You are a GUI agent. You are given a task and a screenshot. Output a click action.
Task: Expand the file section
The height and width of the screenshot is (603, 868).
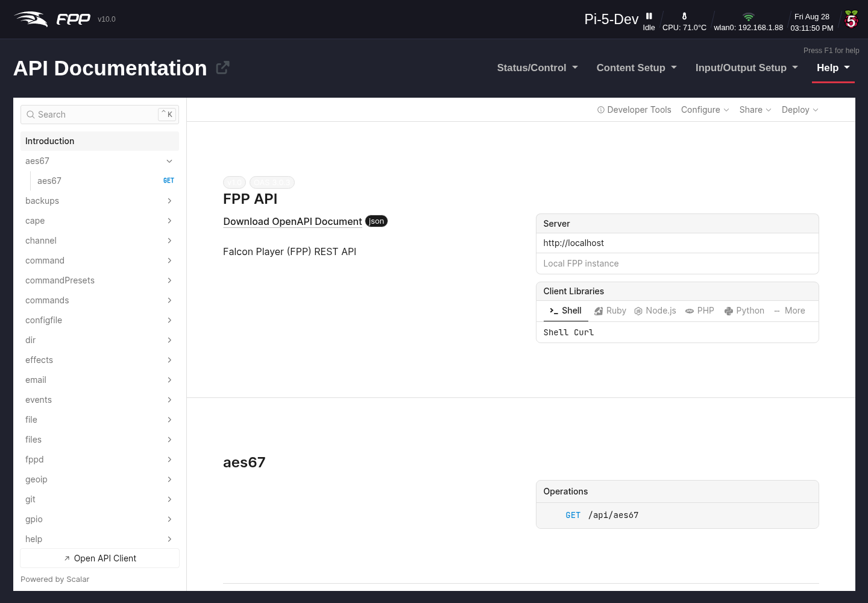click(x=99, y=420)
